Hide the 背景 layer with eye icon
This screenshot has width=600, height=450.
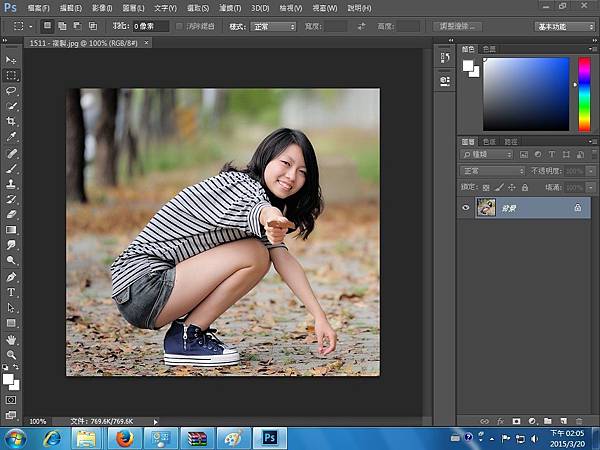[x=465, y=207]
